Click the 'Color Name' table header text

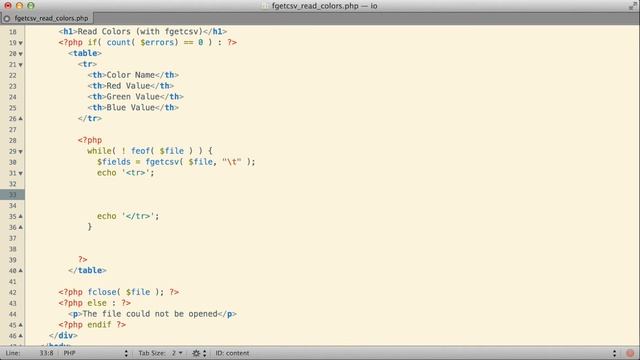tap(131, 75)
